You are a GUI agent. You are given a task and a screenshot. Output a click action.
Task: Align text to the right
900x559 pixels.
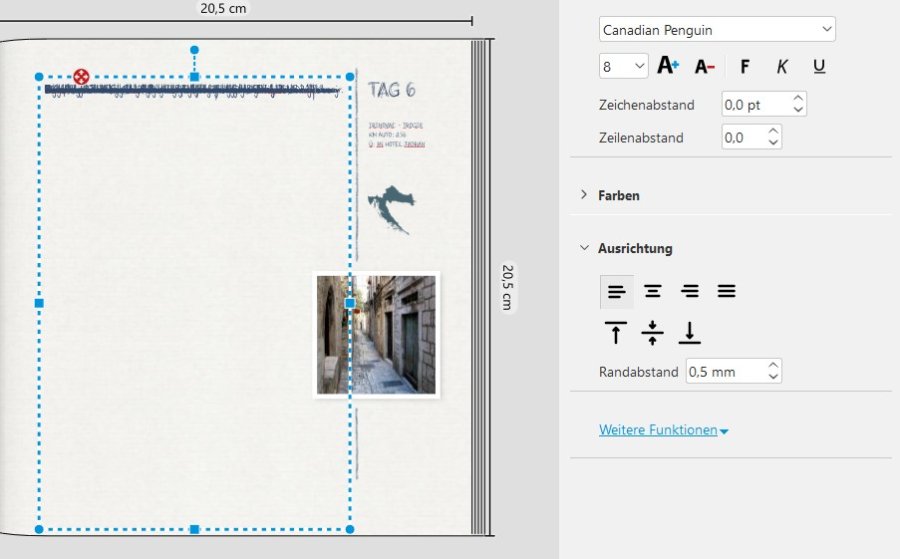[x=689, y=292]
